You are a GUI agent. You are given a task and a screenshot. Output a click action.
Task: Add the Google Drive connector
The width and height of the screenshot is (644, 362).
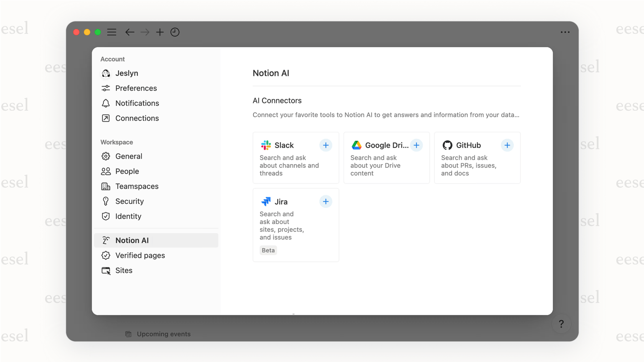(x=416, y=145)
